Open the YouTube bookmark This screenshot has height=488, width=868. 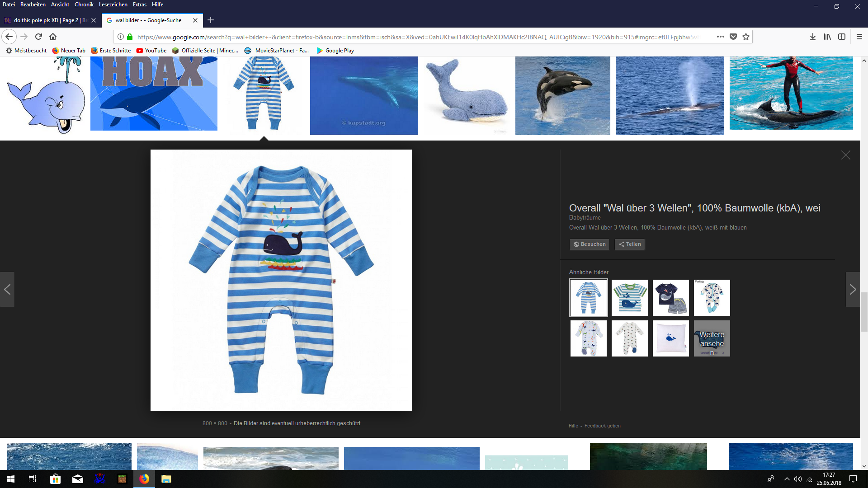tap(151, 51)
